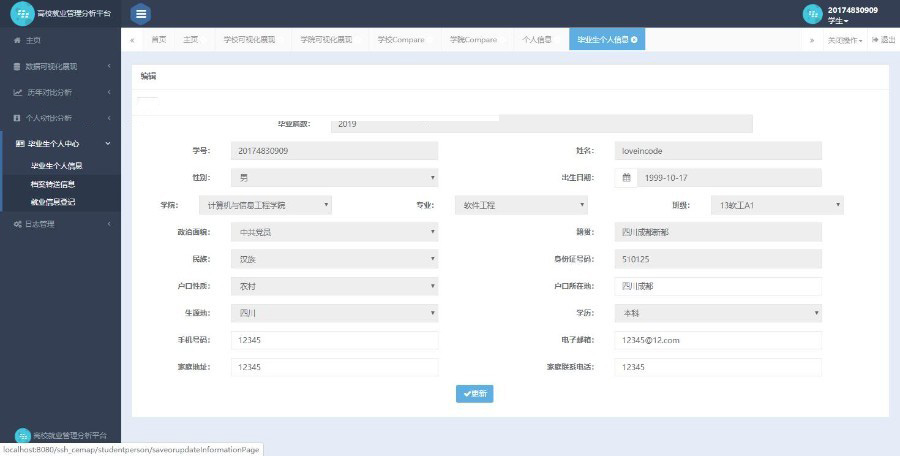Click the user avatar in top right

click(x=812, y=14)
